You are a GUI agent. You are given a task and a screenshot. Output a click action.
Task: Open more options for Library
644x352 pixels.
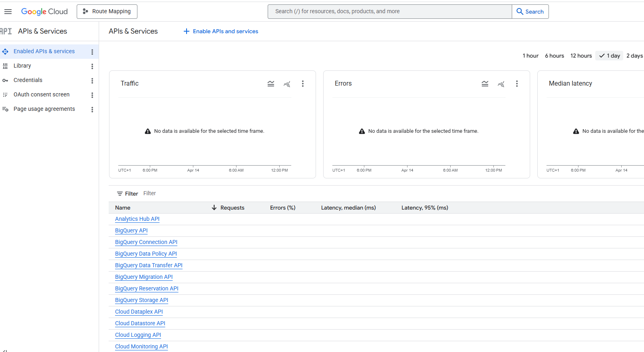point(92,66)
